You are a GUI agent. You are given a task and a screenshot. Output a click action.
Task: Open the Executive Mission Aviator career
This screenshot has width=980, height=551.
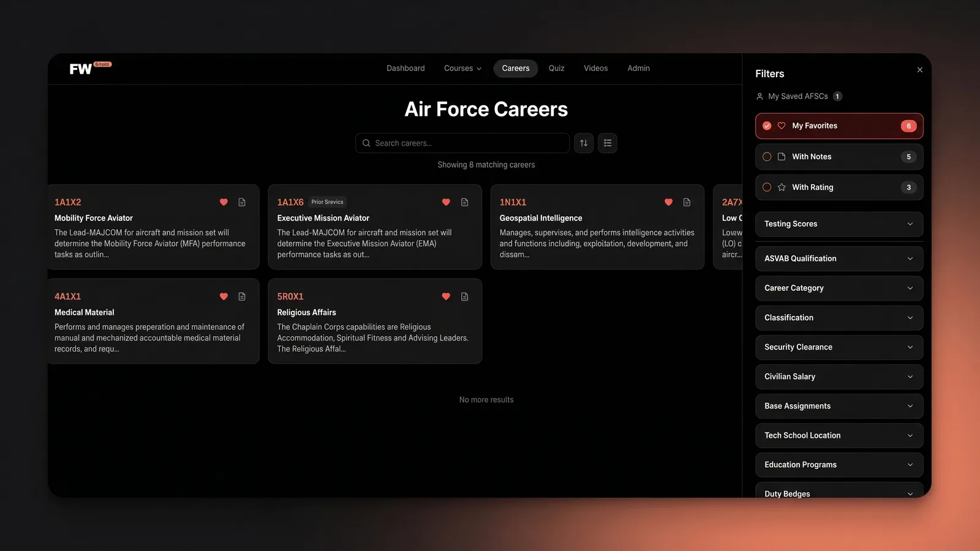(x=323, y=218)
